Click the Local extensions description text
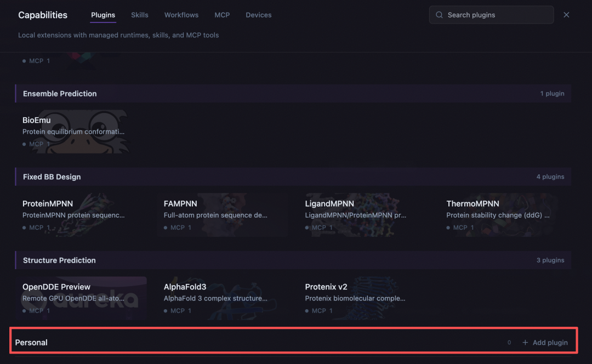The width and height of the screenshot is (592, 364). coord(118,35)
